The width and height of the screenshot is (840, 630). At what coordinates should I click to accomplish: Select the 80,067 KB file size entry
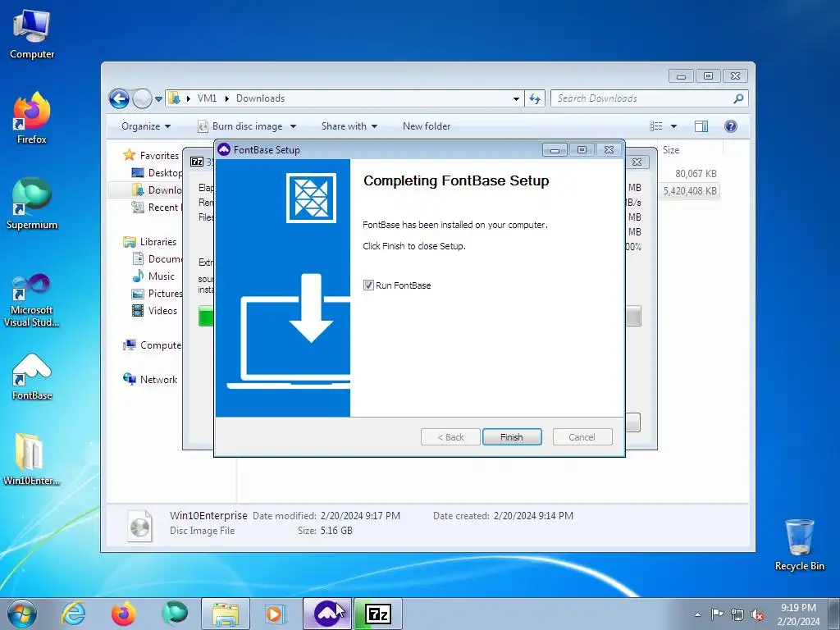tap(696, 174)
